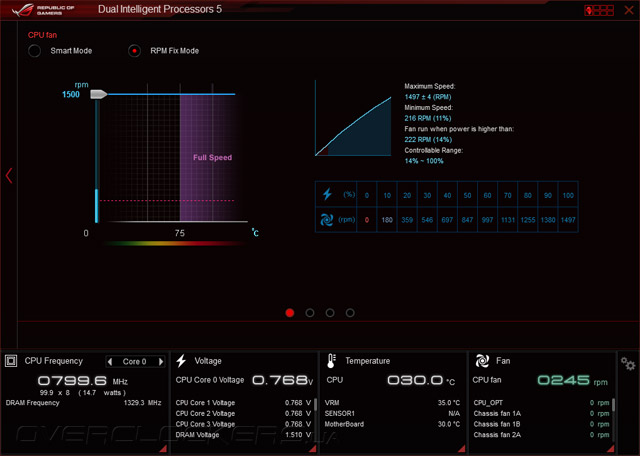
Task: Select the first red page indicator dot
Action: 290,313
